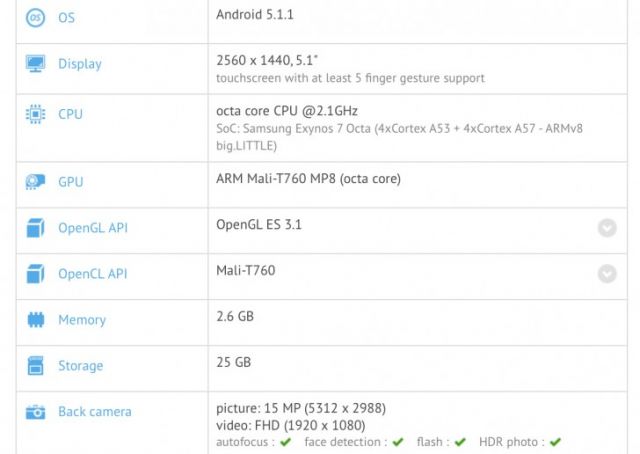
Task: Click the Memory chip icon
Action: click(x=36, y=320)
